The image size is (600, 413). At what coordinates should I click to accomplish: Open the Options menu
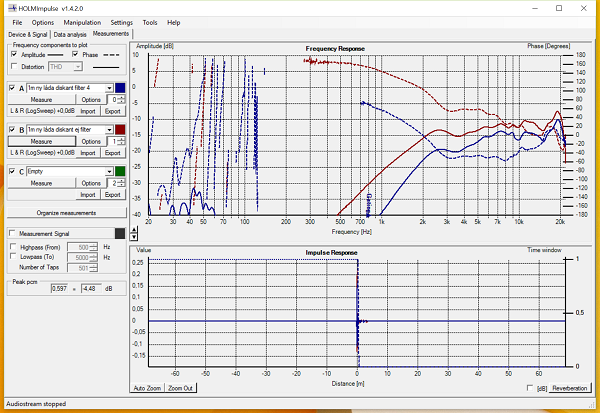pyautogui.click(x=43, y=23)
